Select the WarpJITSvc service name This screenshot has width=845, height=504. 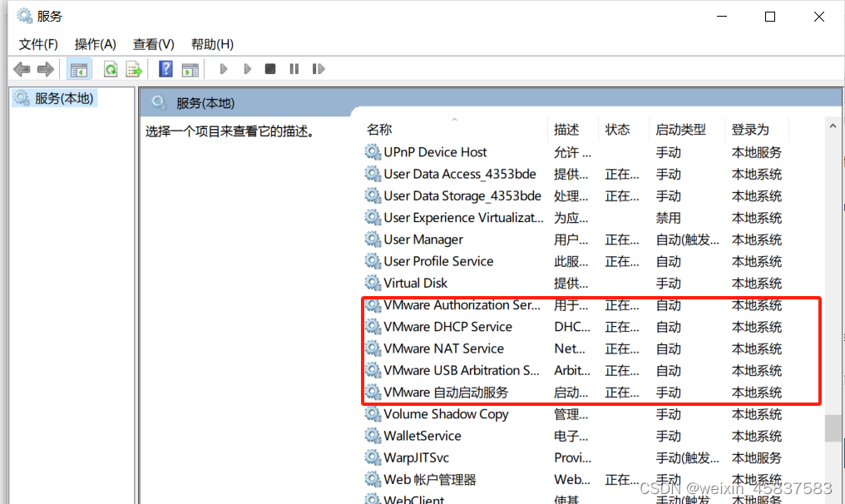coord(416,457)
